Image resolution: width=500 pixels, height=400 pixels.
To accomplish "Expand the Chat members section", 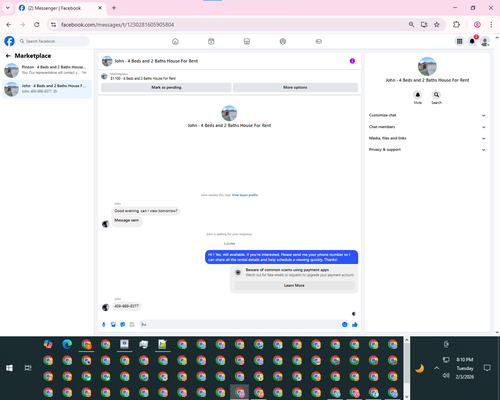I will coord(427,127).
